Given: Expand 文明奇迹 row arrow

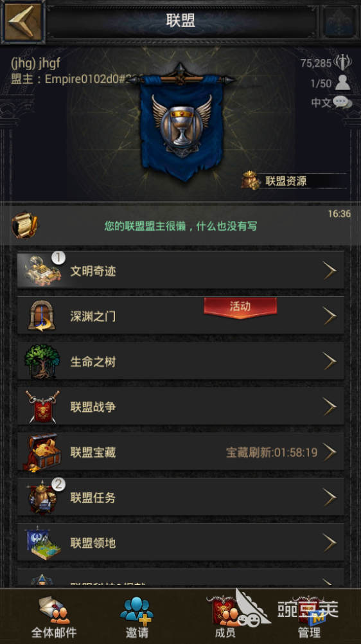Looking at the screenshot, I should click(330, 271).
